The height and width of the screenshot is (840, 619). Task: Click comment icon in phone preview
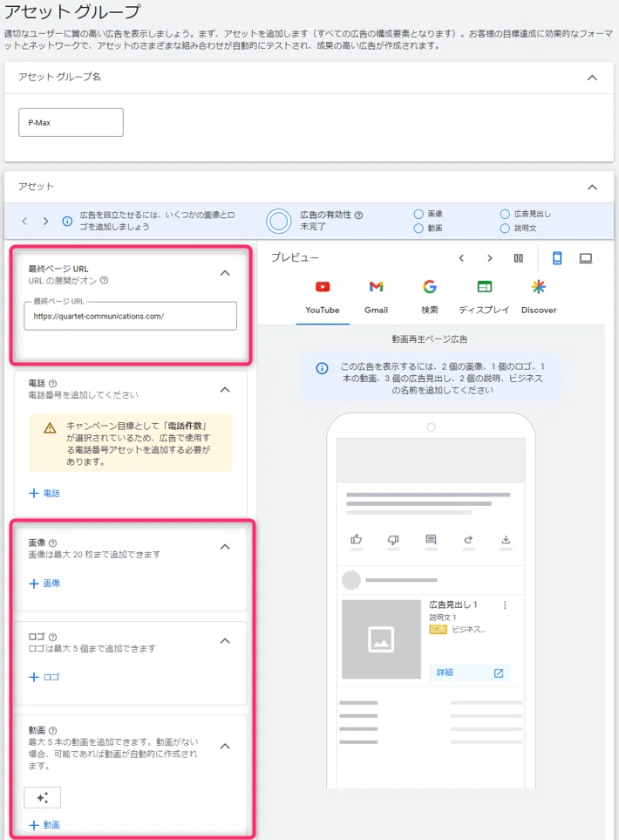pyautogui.click(x=431, y=539)
